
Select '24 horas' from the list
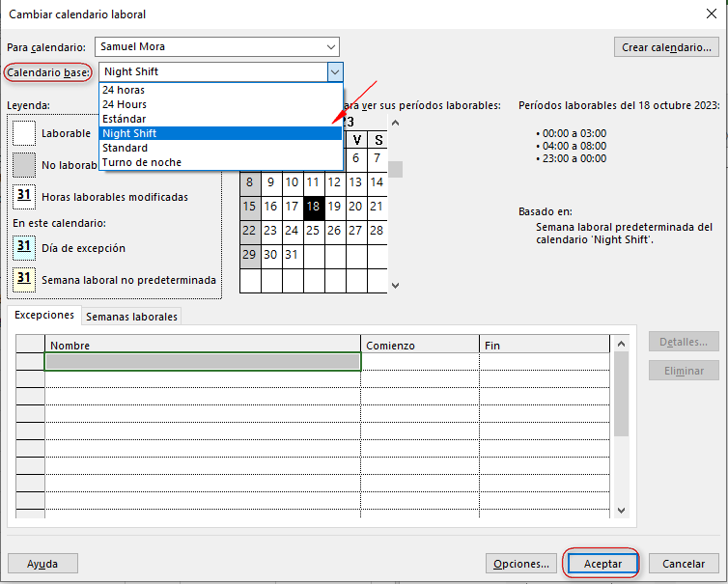point(124,90)
